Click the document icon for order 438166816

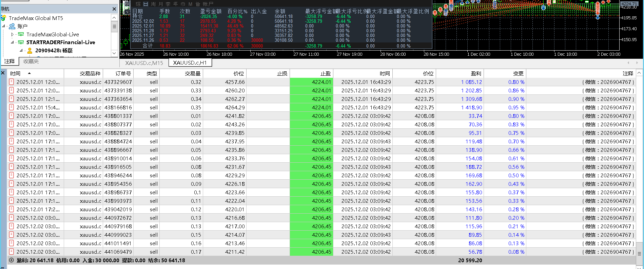click(11, 107)
